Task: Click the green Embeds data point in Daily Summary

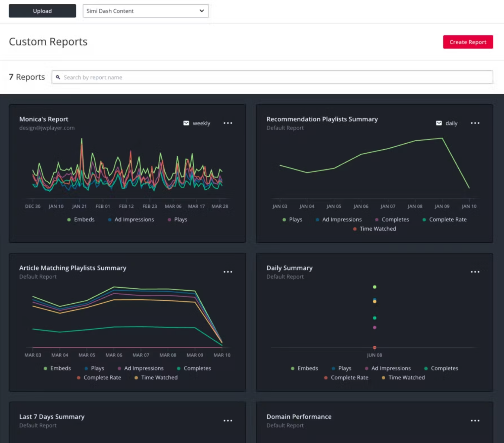Action: coord(374,287)
